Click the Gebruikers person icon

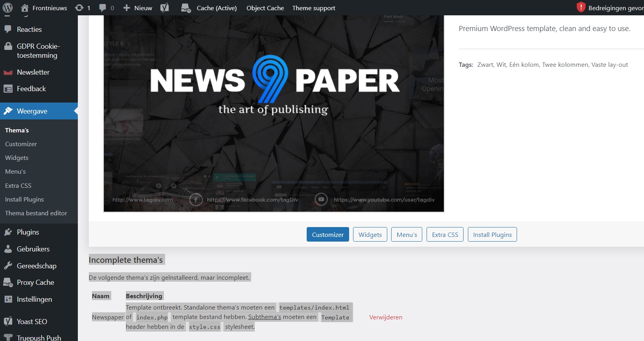point(8,249)
